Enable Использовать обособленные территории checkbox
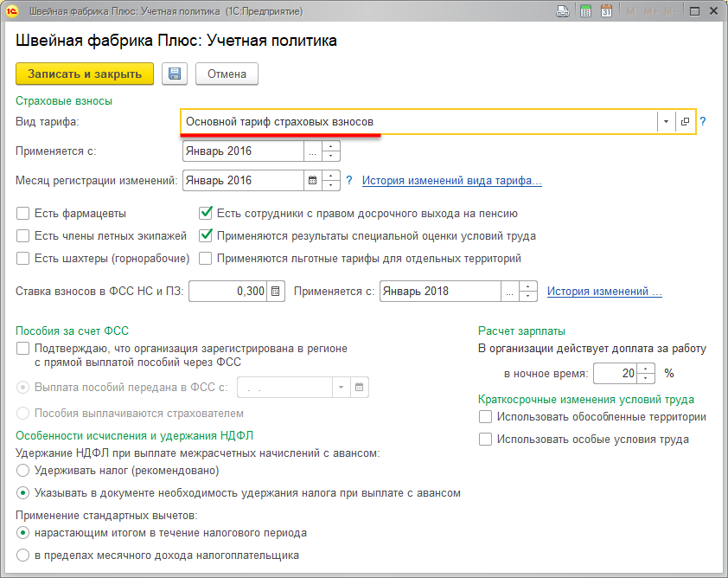The image size is (728, 578). point(485,417)
